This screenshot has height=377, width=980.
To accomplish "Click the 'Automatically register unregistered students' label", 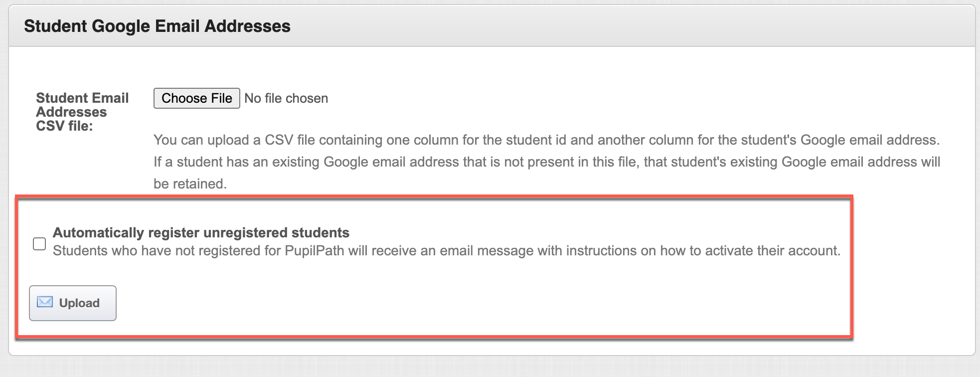I will tap(201, 232).
